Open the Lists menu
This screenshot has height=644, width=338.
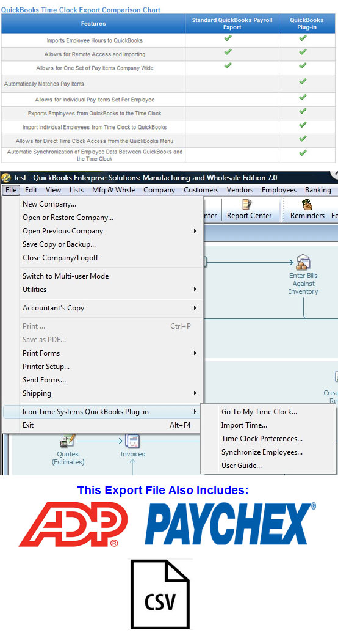76,190
